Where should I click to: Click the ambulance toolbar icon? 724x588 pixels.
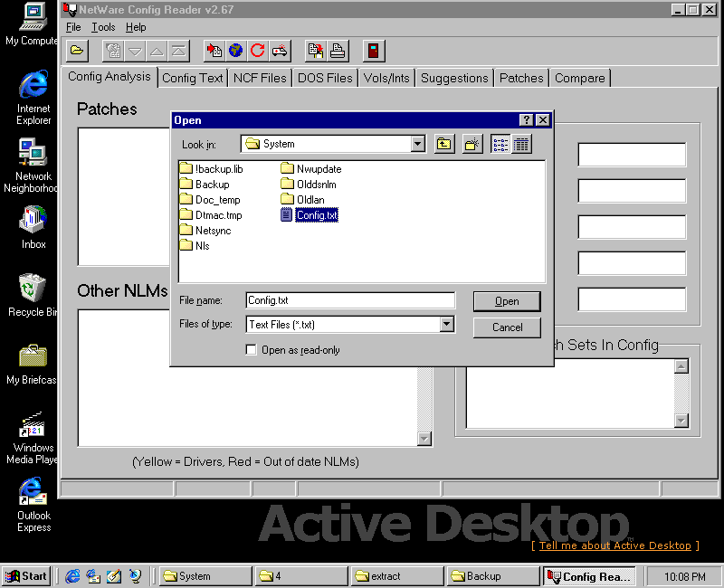tap(280, 51)
